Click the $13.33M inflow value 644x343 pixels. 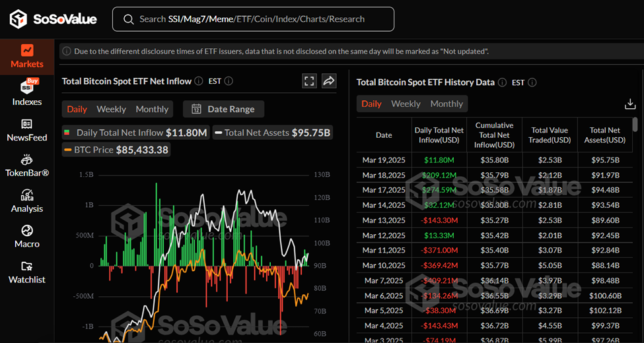[x=439, y=235]
